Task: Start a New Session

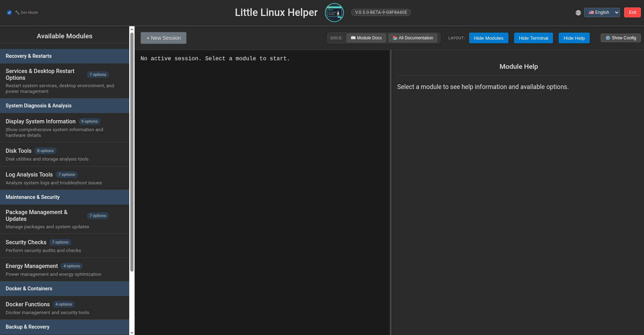Action: (x=164, y=38)
